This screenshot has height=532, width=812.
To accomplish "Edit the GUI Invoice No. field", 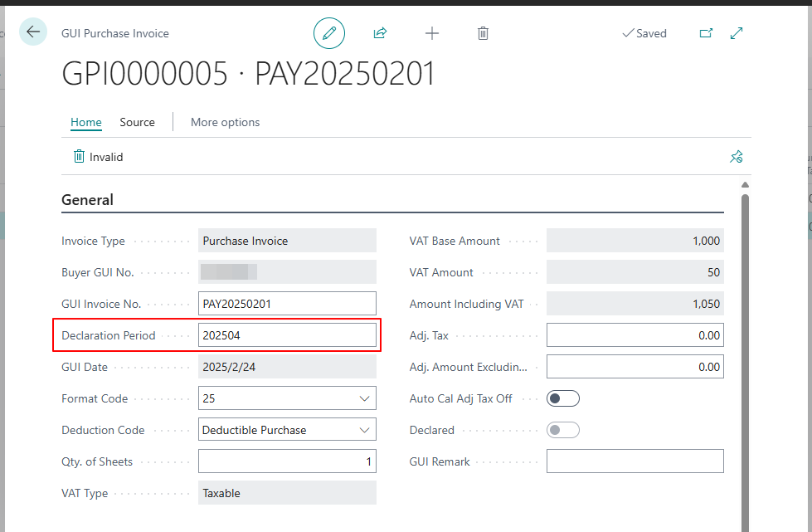I will click(x=287, y=304).
